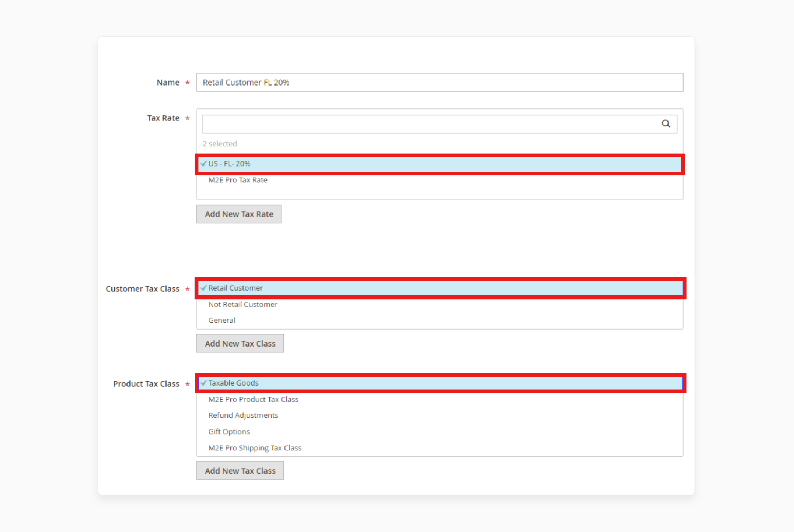Focus the Name input field
The height and width of the screenshot is (532, 794).
point(440,82)
